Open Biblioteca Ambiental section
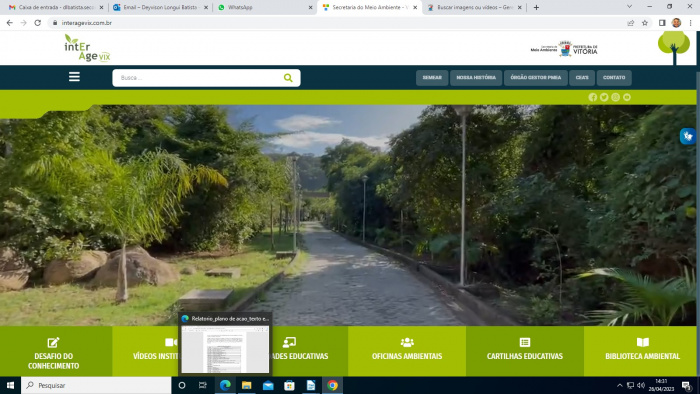The height and width of the screenshot is (394, 700). point(642,352)
